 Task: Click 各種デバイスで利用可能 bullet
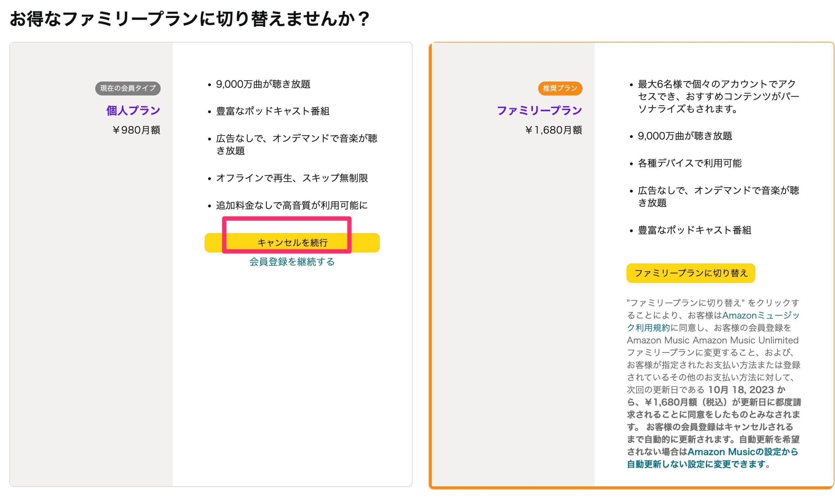689,163
